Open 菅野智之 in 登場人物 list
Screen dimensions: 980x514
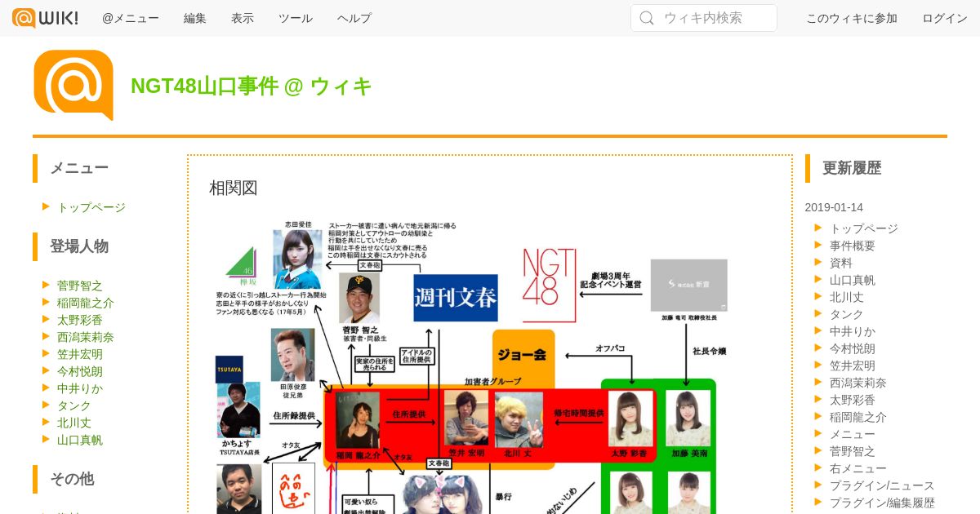(x=80, y=286)
